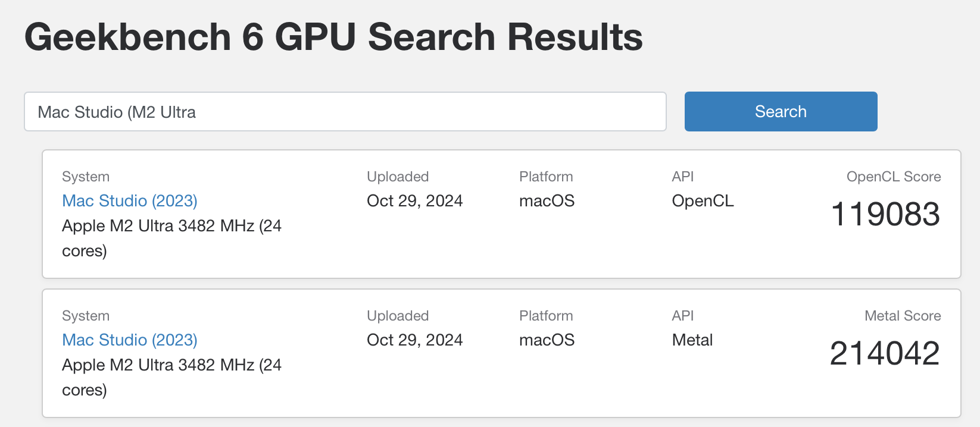Click the OpenCL value under API
Screen dimensions: 980x427
pyautogui.click(x=703, y=201)
